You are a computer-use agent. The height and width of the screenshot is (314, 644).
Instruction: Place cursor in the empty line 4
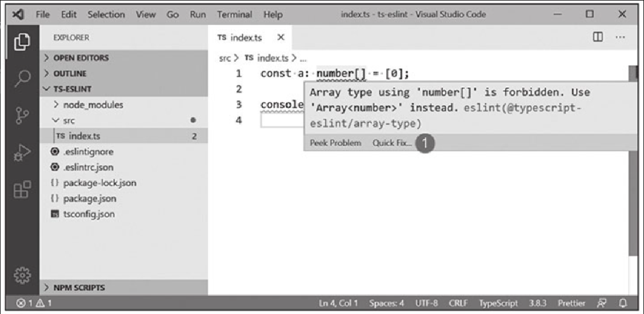282,120
